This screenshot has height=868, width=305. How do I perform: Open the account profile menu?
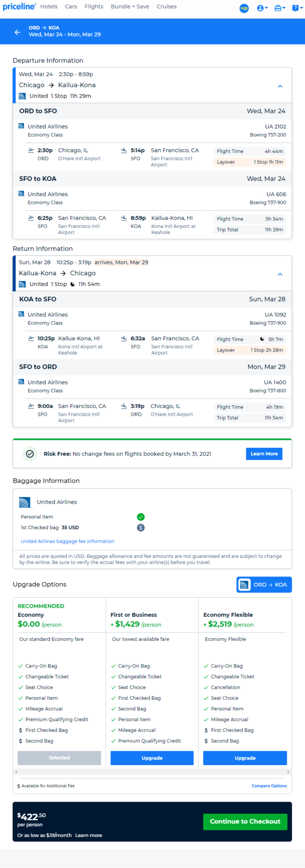(262, 8)
